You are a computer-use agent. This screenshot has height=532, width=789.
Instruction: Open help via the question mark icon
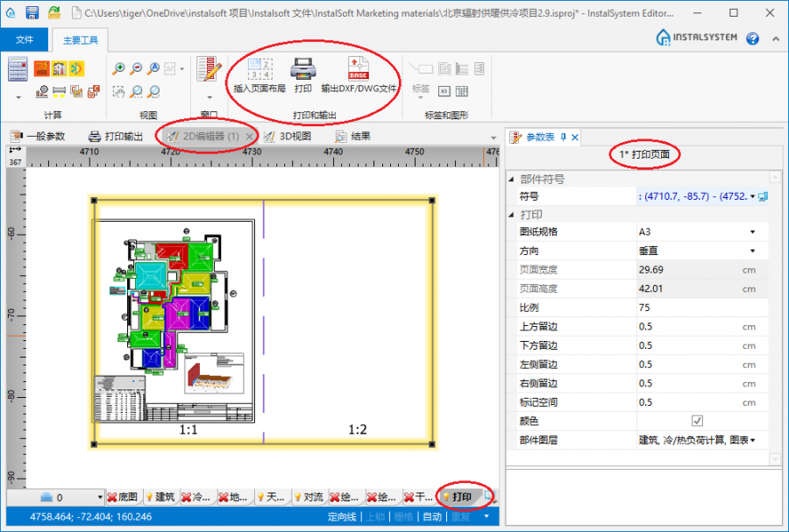point(752,39)
